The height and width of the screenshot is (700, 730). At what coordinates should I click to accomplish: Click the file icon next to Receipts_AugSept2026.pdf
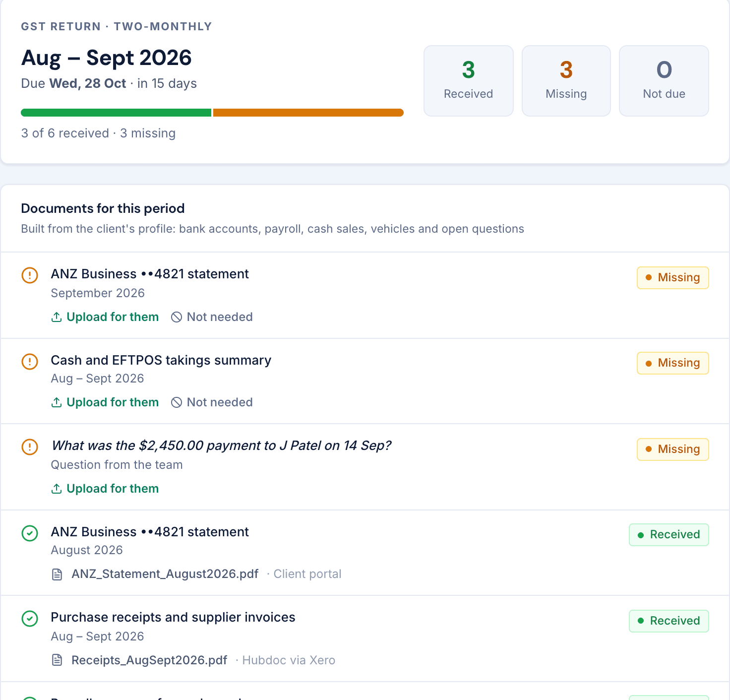coord(58,660)
